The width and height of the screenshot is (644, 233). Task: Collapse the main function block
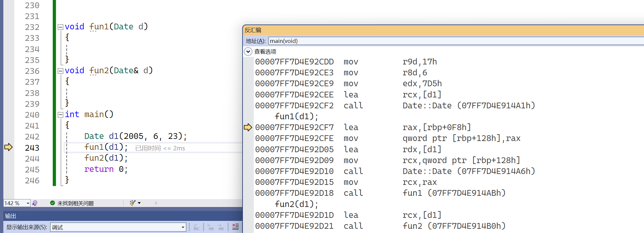[x=60, y=115]
